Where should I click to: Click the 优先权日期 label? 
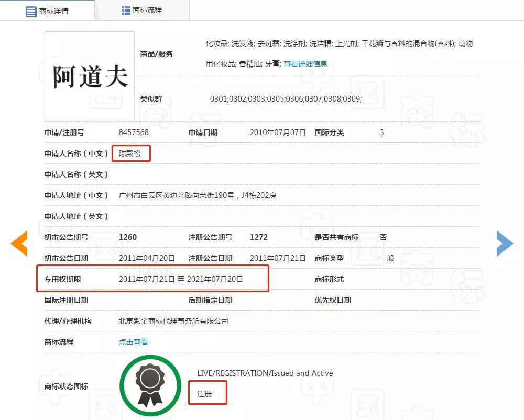333,300
